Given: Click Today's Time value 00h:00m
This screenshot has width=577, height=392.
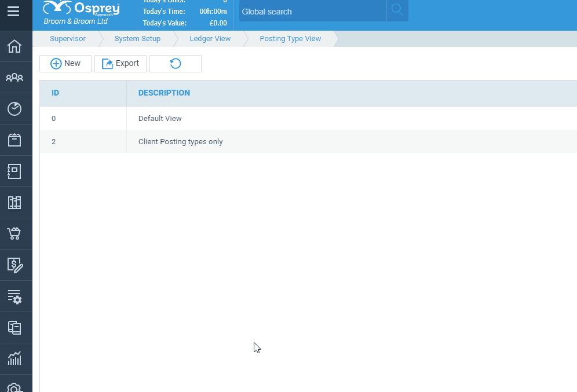Looking at the screenshot, I should point(213,12).
